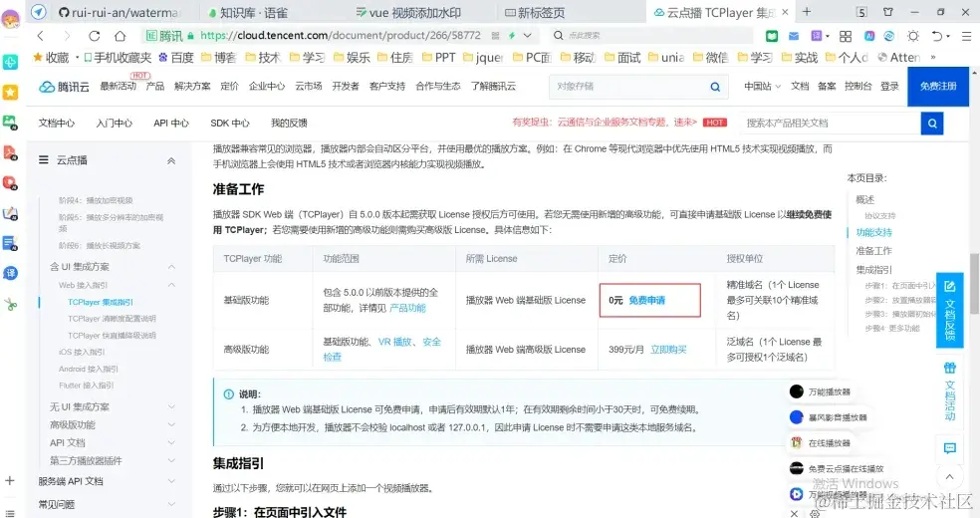This screenshot has height=518, width=980.
Task: Click the 登录 link in header
Action: (889, 87)
